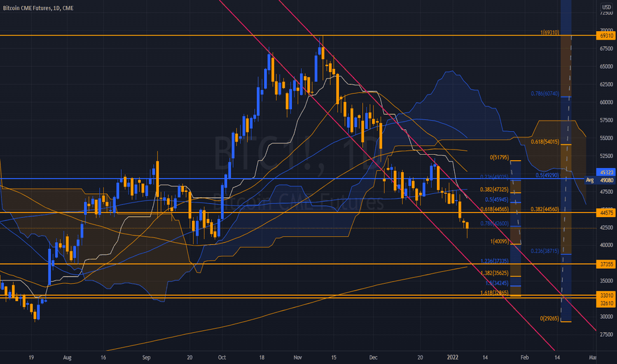617x364 pixels.
Task: Click the 65000 price scale value
Action: [x=606, y=66]
